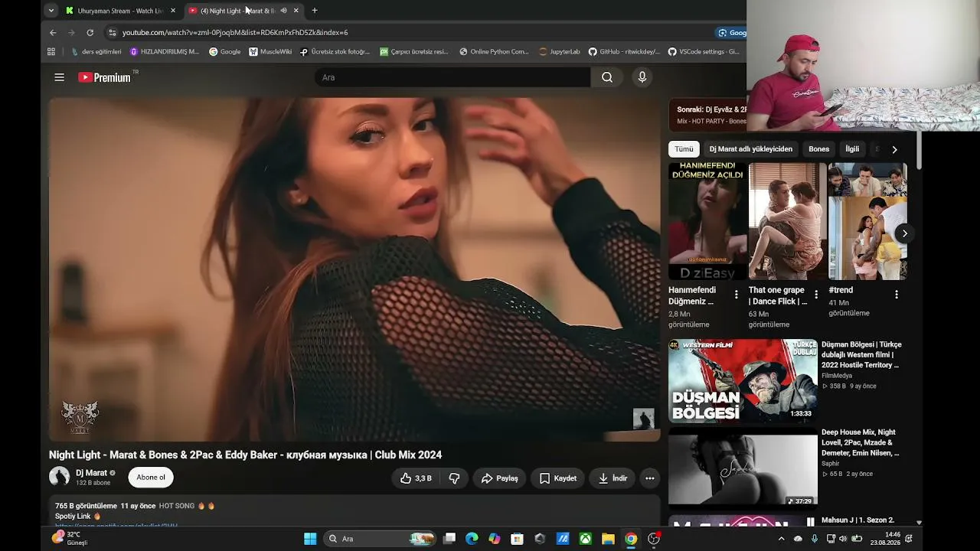Open the 'Düşman Bölgesi' video thumbnail
This screenshot has height=551, width=980.
tap(743, 381)
